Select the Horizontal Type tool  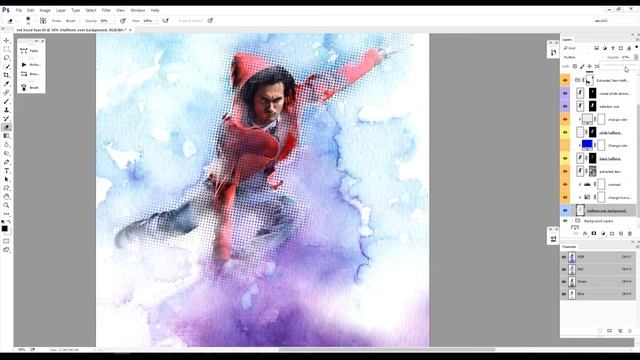(6, 171)
